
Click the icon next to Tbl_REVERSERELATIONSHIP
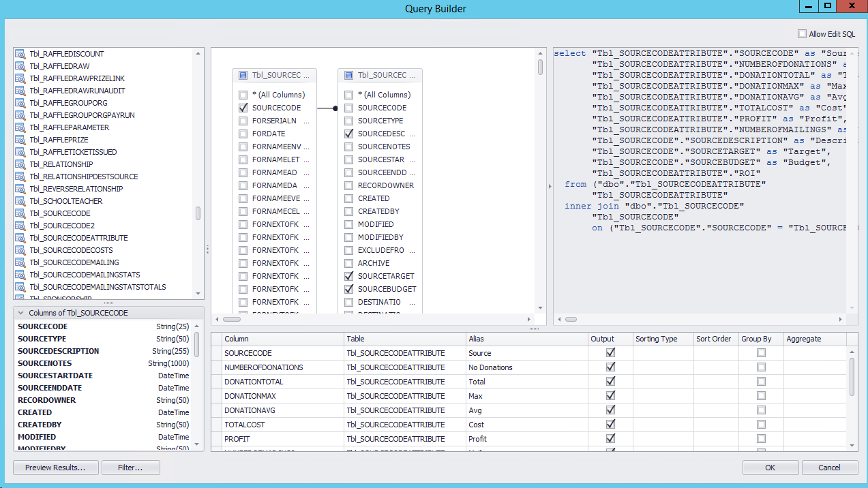(x=20, y=189)
